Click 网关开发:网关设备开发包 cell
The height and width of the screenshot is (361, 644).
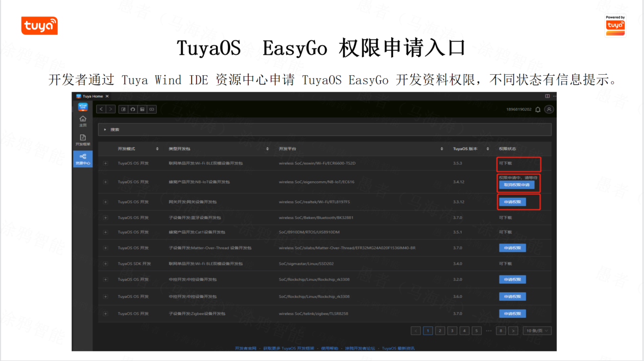tap(193, 202)
